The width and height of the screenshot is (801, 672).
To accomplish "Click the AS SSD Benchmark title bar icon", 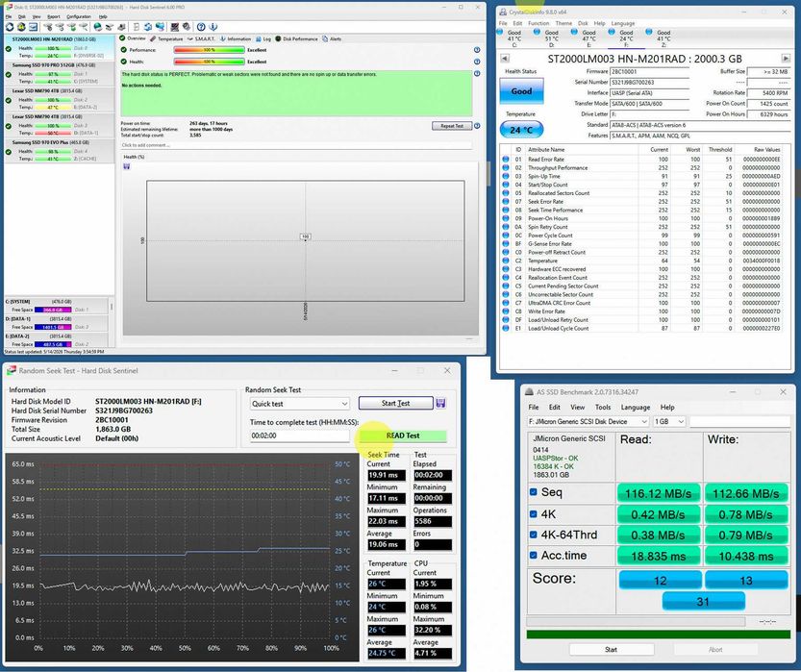I will pyautogui.click(x=529, y=392).
